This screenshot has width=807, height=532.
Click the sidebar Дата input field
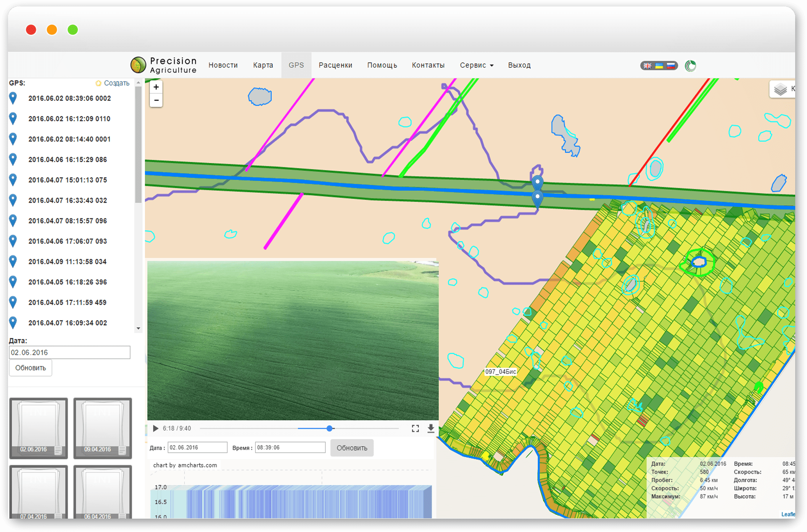click(x=69, y=352)
